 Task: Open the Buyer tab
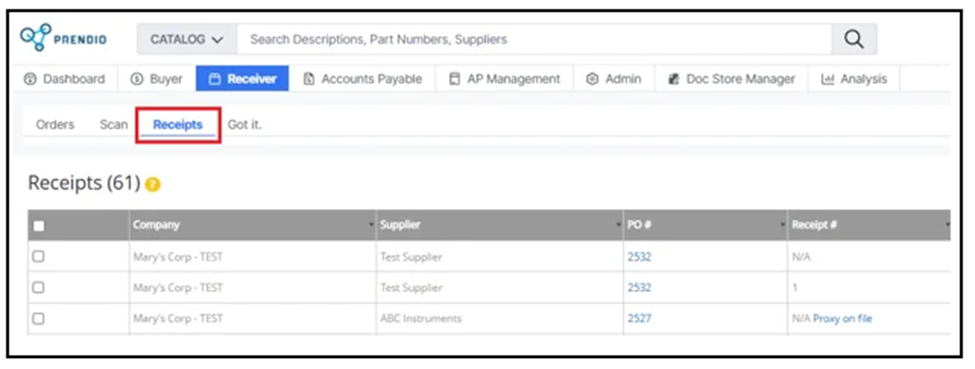click(x=157, y=79)
